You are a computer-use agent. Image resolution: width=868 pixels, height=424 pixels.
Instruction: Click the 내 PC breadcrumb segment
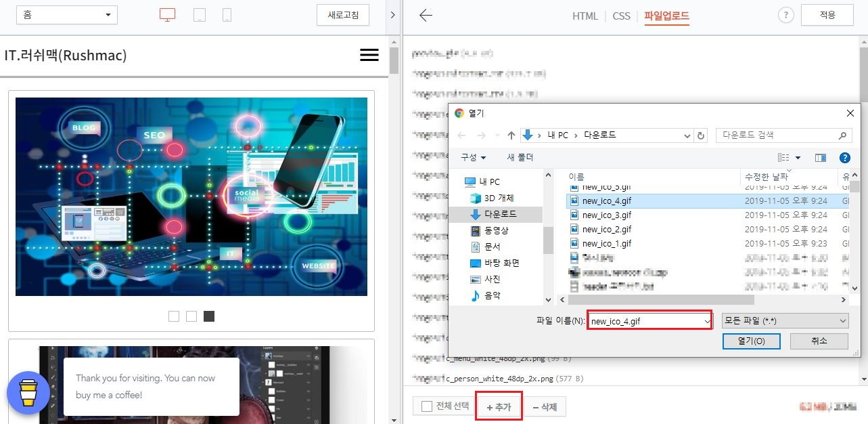(x=557, y=135)
